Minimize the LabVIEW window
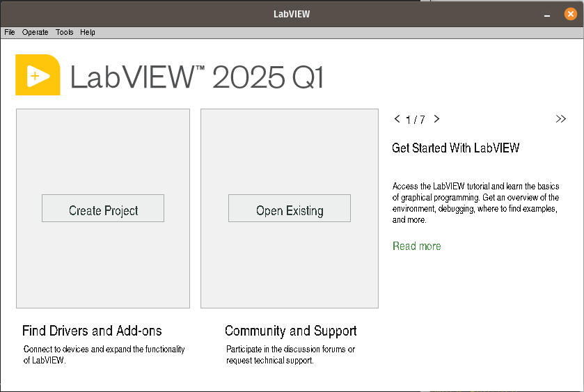The height and width of the screenshot is (392, 584). pos(546,15)
